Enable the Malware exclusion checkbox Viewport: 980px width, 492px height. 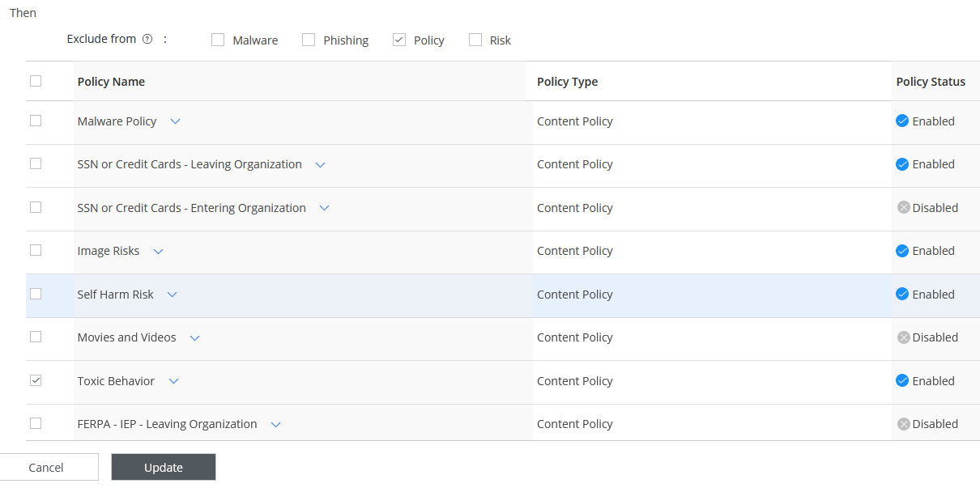(218, 40)
